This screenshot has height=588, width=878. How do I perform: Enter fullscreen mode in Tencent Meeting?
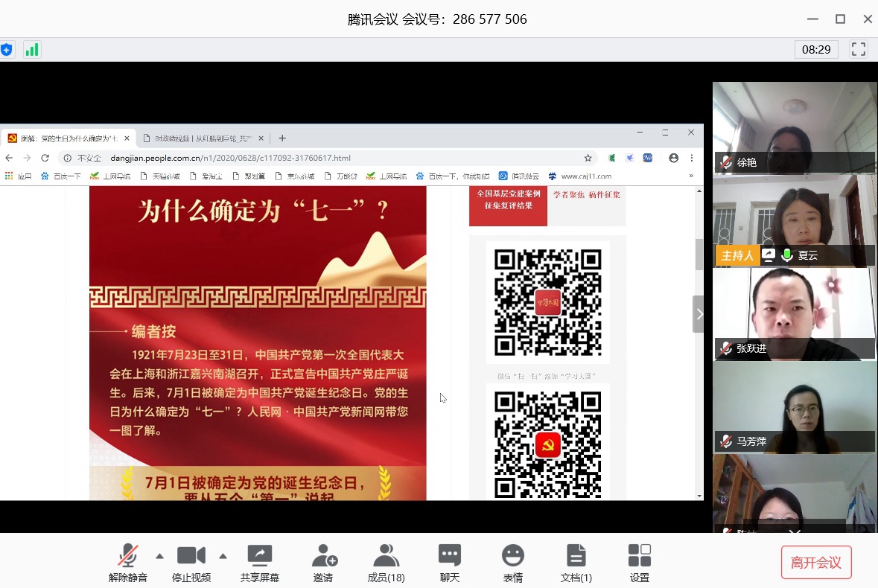click(x=859, y=49)
